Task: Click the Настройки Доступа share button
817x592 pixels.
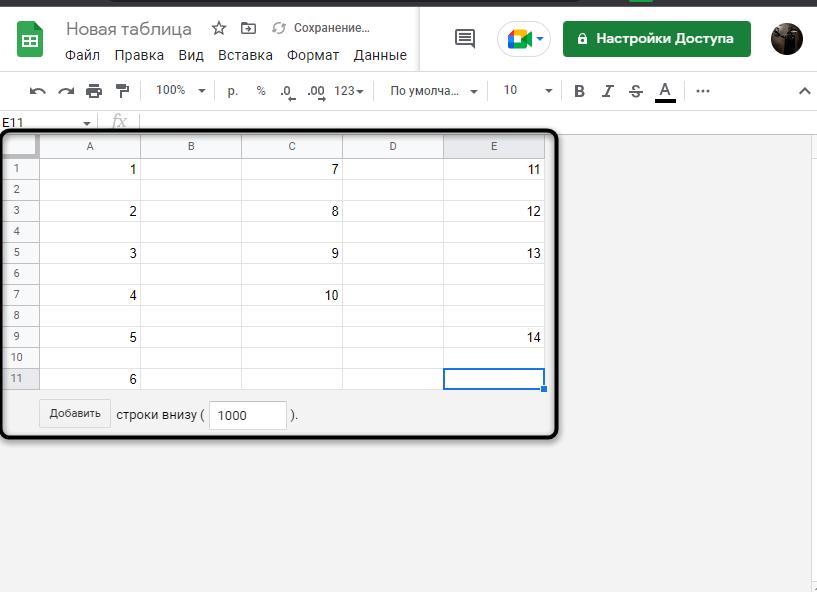Action: 656,39
